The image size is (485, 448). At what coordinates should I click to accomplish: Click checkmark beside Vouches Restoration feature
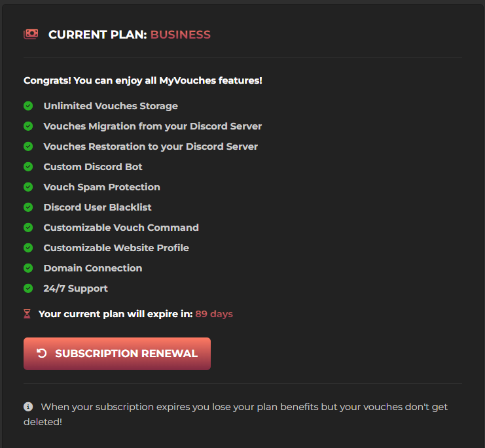click(x=28, y=146)
